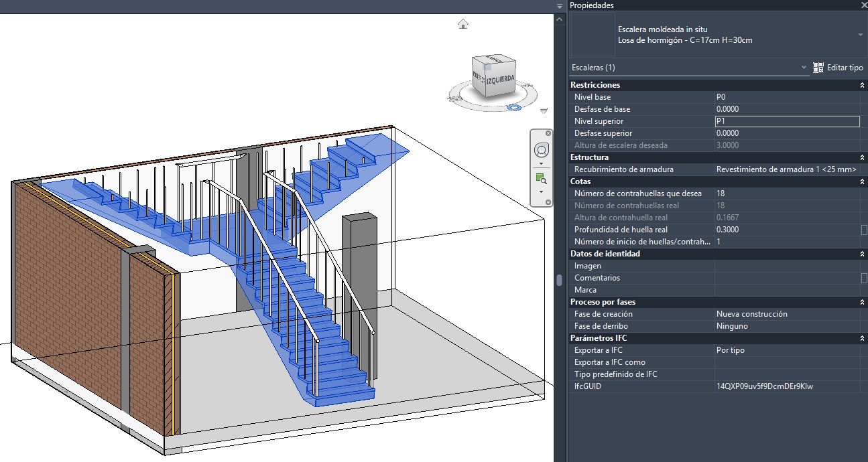Open the ViewCube context menu arrow

point(544,110)
